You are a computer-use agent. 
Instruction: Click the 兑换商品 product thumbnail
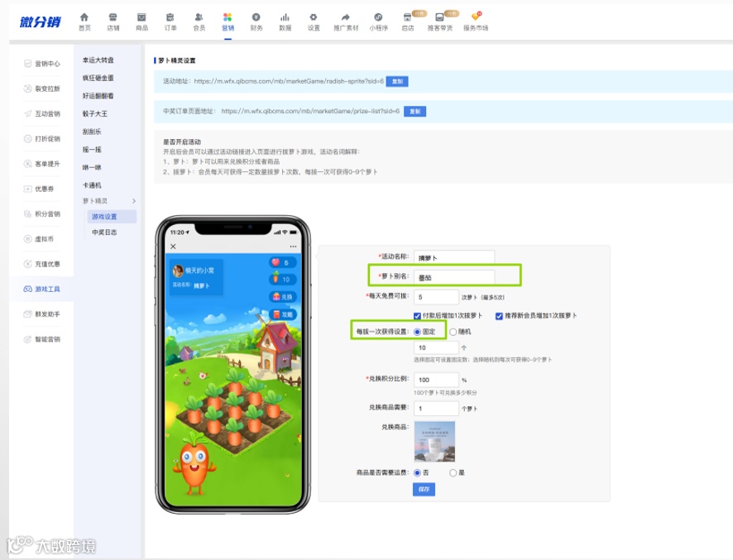coord(434,442)
